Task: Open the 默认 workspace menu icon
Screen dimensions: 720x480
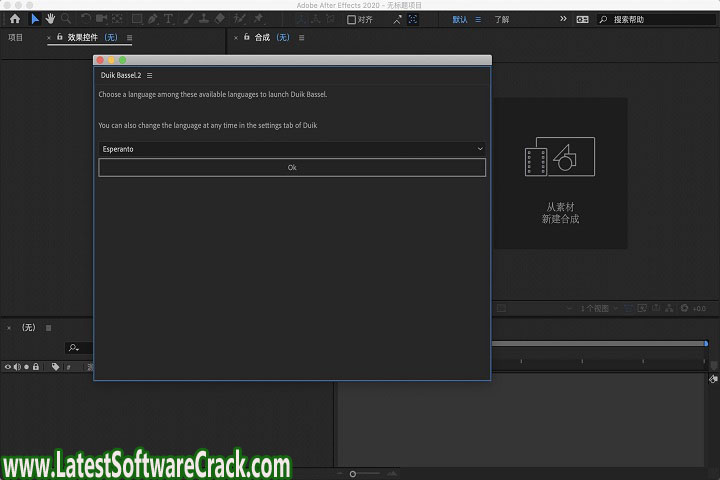Action: [478, 20]
